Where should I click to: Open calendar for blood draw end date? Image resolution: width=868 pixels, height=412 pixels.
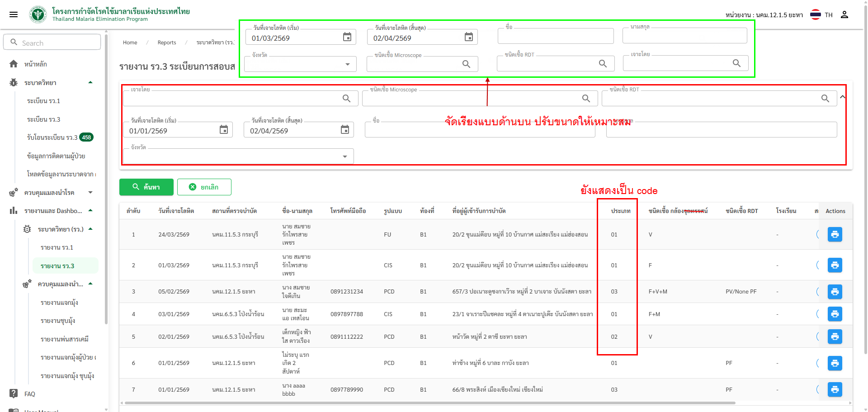tap(344, 130)
